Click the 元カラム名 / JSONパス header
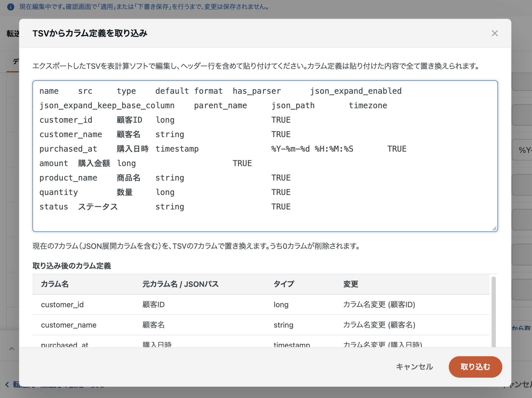This screenshot has height=398, width=532. pos(180,284)
